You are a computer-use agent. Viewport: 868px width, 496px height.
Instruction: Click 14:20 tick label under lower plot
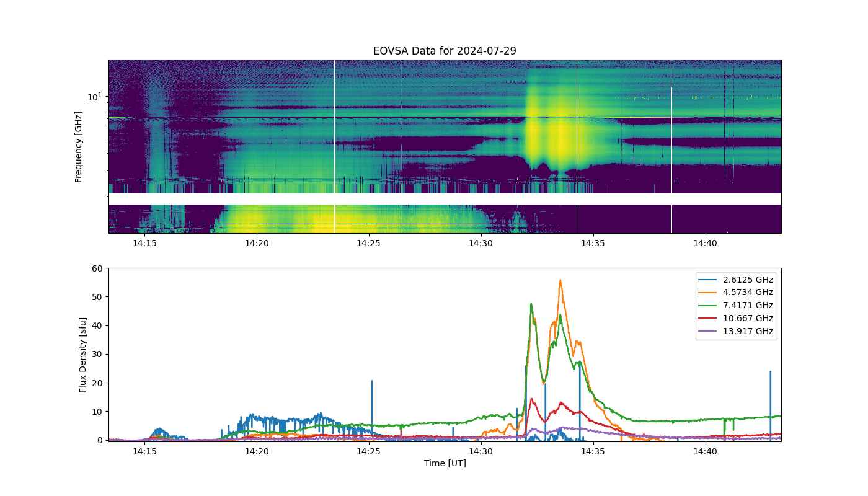tap(257, 451)
